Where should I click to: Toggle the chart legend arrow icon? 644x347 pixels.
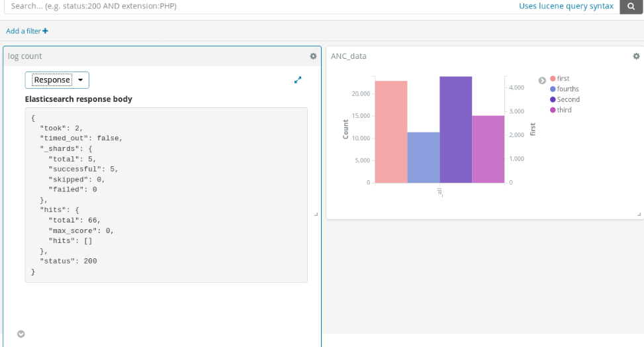tap(542, 80)
